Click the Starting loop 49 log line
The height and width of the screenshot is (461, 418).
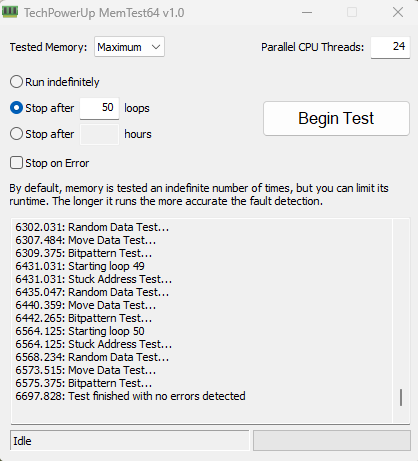click(x=80, y=266)
